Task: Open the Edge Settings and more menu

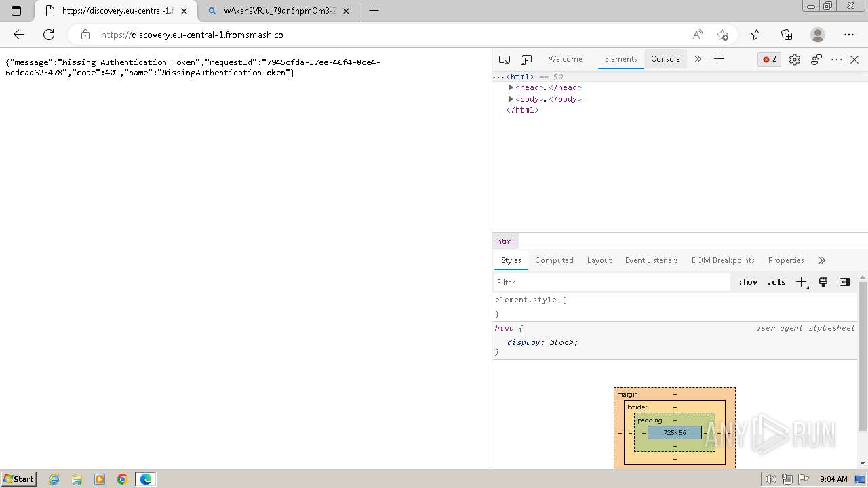Action: tap(849, 35)
